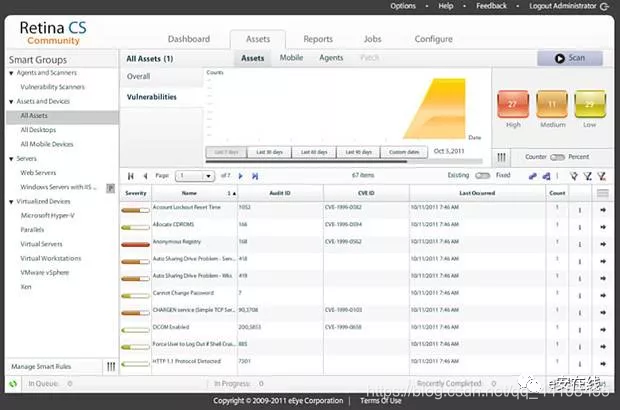This screenshot has width=620, height=410.
Task: Click the Terms Of Use link
Action: [x=380, y=401]
